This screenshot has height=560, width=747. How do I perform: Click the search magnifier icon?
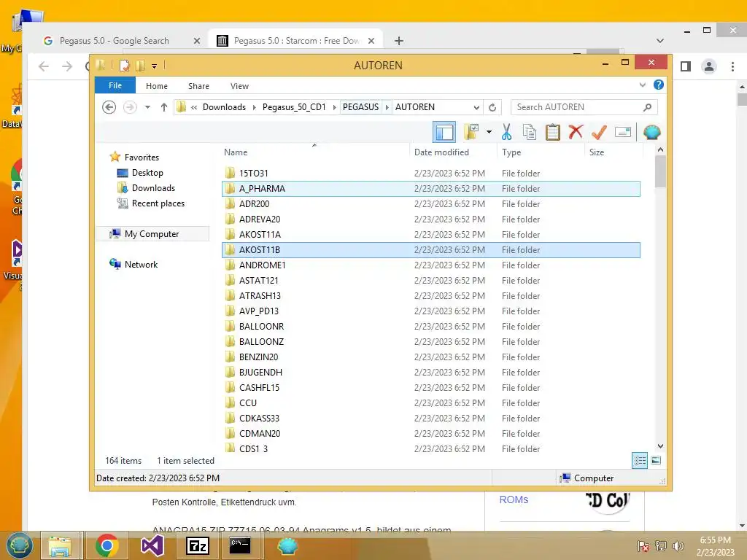point(647,107)
